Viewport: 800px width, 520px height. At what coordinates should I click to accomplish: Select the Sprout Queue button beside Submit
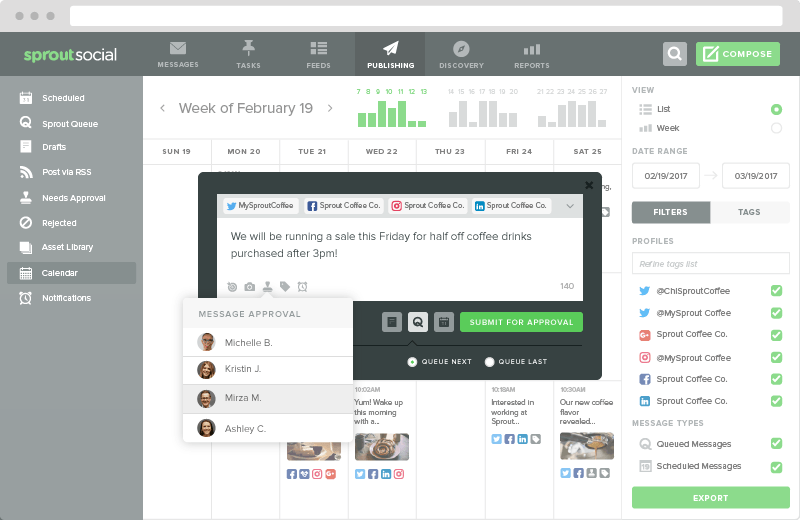[418, 322]
